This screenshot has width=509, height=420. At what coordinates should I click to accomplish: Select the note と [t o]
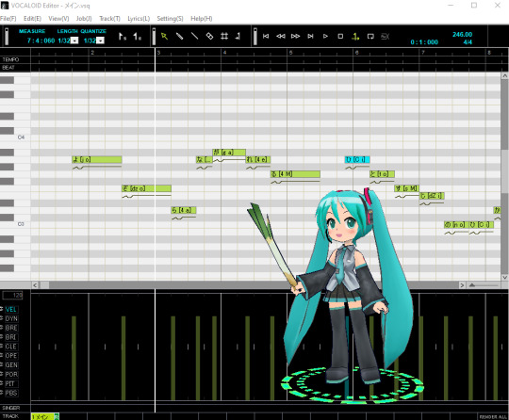pos(382,174)
